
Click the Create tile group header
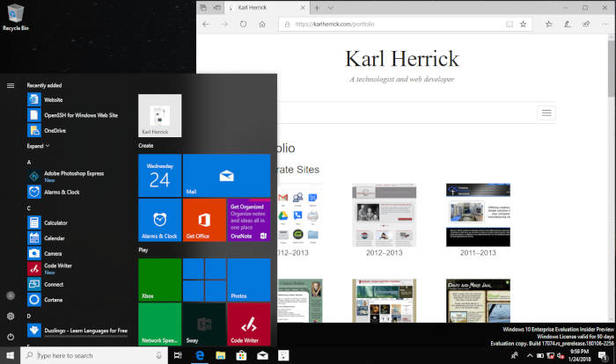tap(146, 145)
